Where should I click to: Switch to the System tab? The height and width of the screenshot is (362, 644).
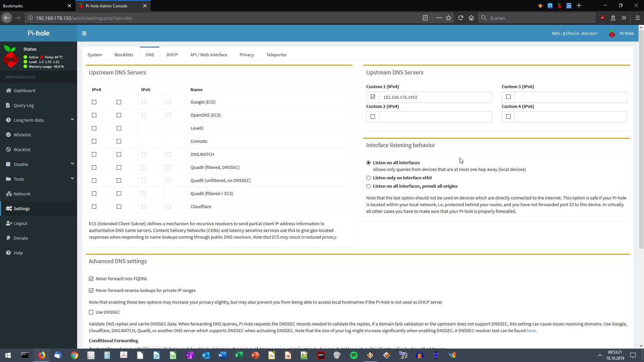(95, 55)
